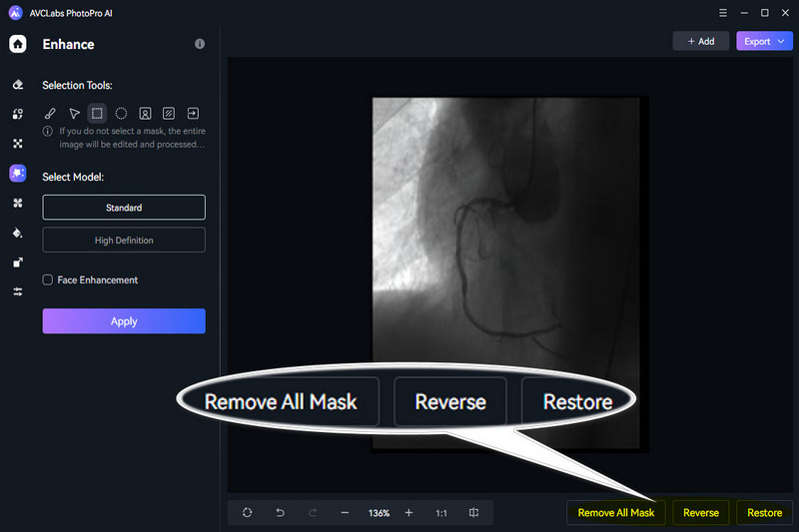
Task: Click the Remove All Mask button
Action: click(615, 513)
